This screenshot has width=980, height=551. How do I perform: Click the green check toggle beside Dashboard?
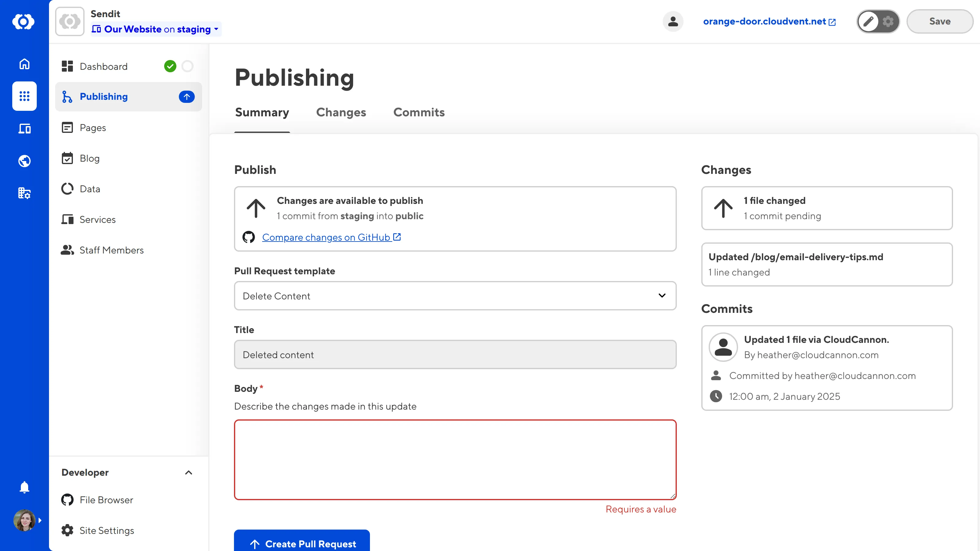coord(170,66)
